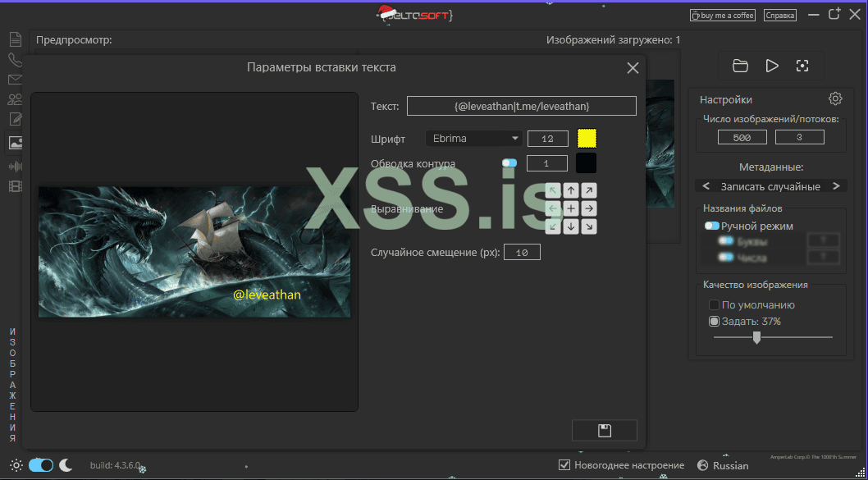Screen dimensions: 868x480
Task: Toggle the Числа numbers switch
Action: click(x=726, y=258)
